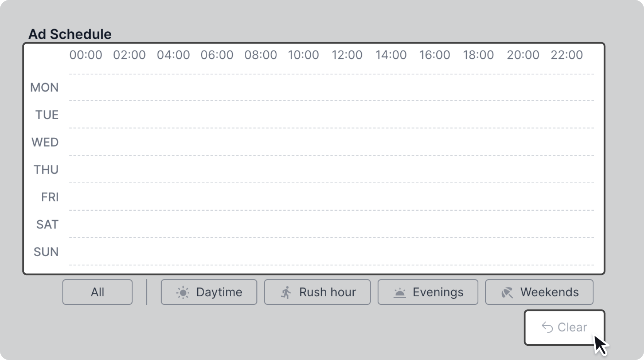
Task: Click the undo arrow icon on Clear
Action: (547, 327)
